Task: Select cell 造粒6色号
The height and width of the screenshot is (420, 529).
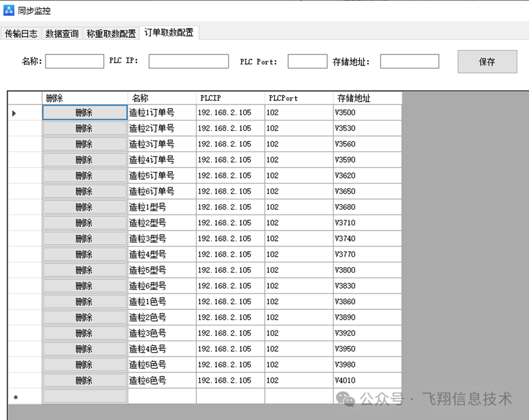Action: click(x=162, y=380)
